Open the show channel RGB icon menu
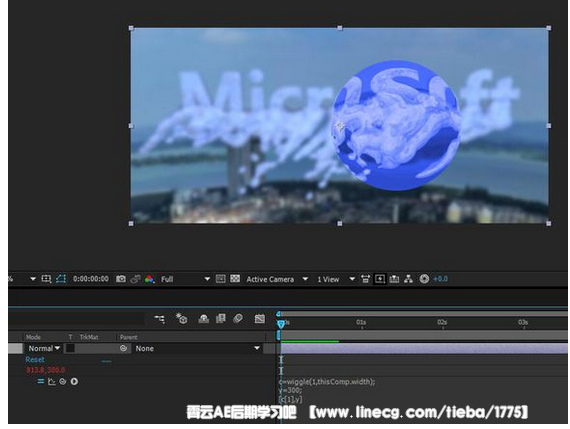Image resolution: width=570 pixels, height=429 pixels. (x=149, y=279)
